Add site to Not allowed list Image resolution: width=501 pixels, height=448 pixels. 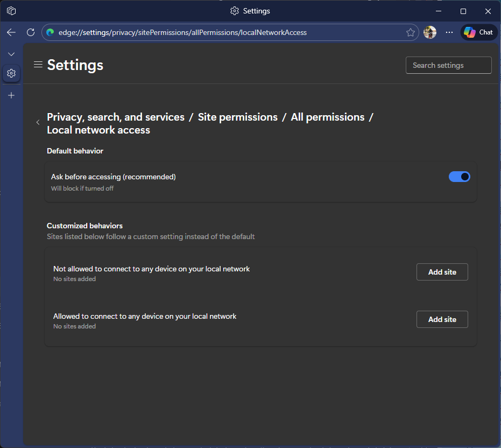[442, 272]
